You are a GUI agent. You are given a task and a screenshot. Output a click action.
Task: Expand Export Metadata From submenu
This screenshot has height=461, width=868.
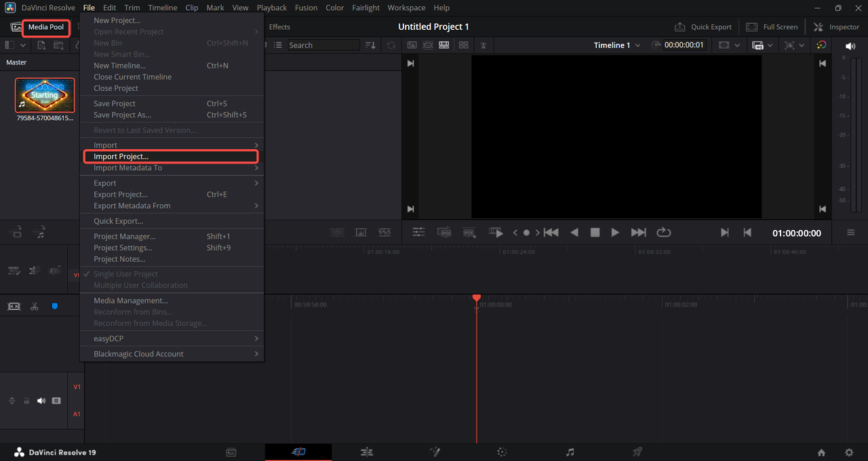click(x=172, y=205)
